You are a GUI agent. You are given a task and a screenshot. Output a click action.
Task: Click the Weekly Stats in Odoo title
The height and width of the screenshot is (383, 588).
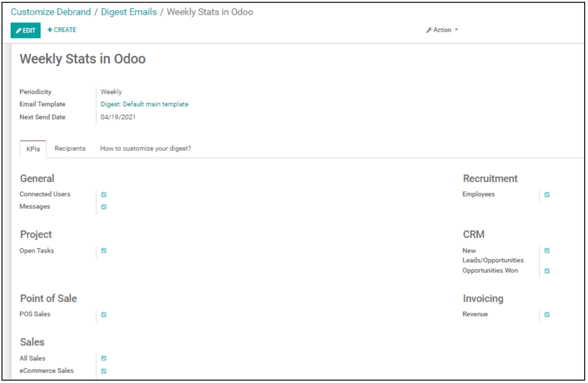click(x=83, y=59)
